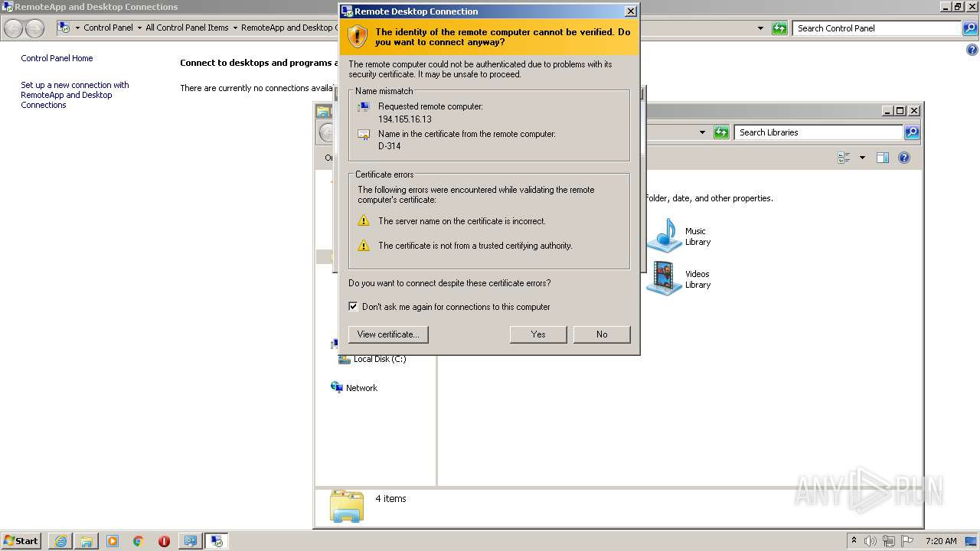Click Search Libraries field
The image size is (980, 551).
click(x=818, y=132)
